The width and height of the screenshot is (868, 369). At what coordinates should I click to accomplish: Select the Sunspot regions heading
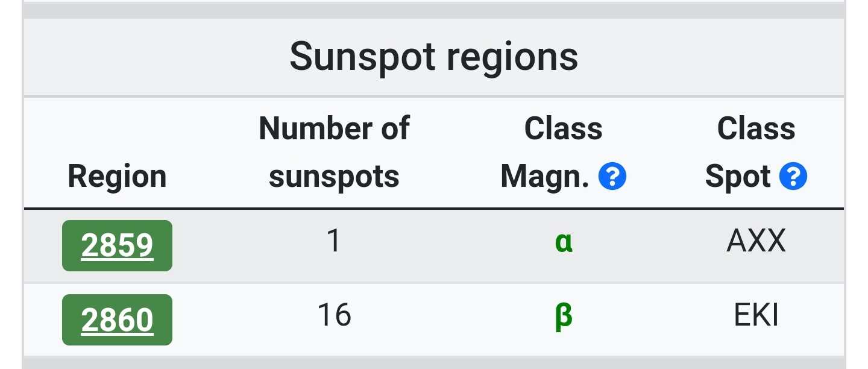tap(434, 57)
